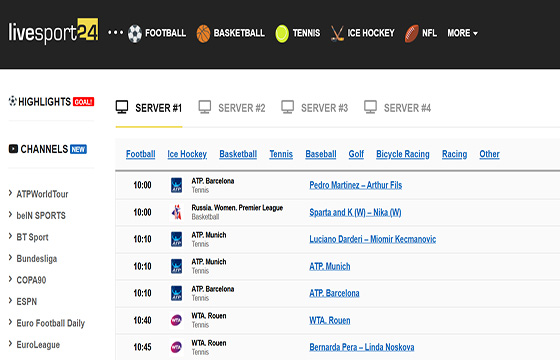Click the livesport24 logo

point(53,31)
